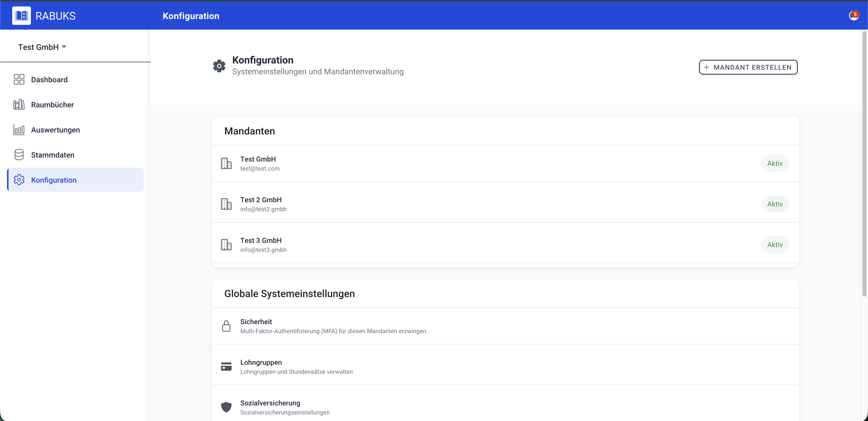Click the Mandant erstellen button
868x421 pixels.
[748, 67]
